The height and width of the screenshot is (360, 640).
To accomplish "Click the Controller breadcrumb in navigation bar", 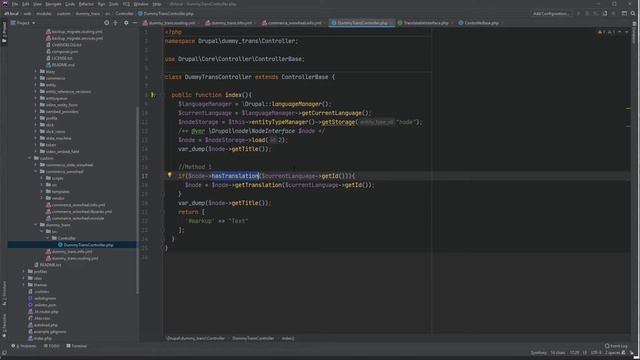I will point(124,13).
